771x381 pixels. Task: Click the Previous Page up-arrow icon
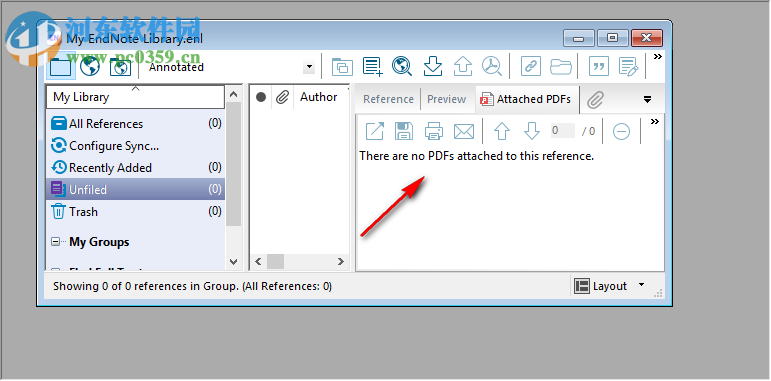pos(502,131)
